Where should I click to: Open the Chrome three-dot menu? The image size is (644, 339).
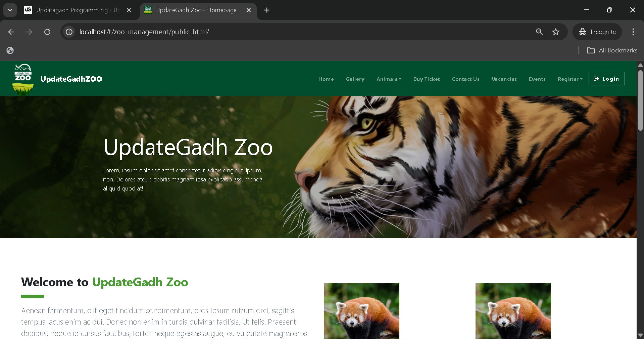[x=633, y=32]
